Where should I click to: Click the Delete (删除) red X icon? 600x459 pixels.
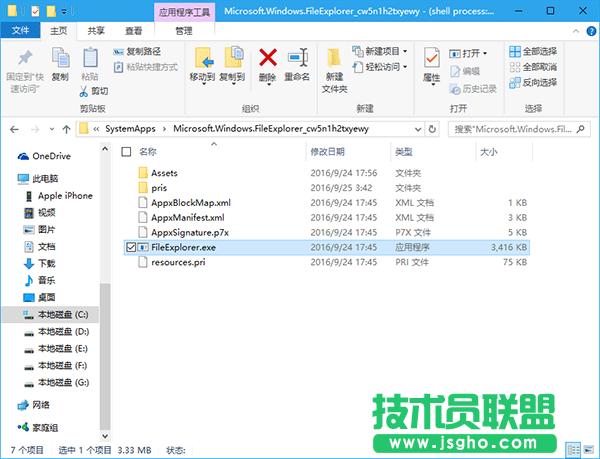(267, 60)
